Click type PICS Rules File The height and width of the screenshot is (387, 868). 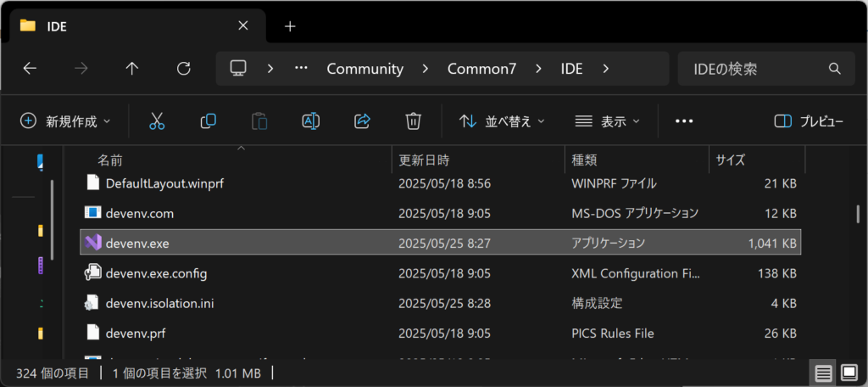point(612,334)
